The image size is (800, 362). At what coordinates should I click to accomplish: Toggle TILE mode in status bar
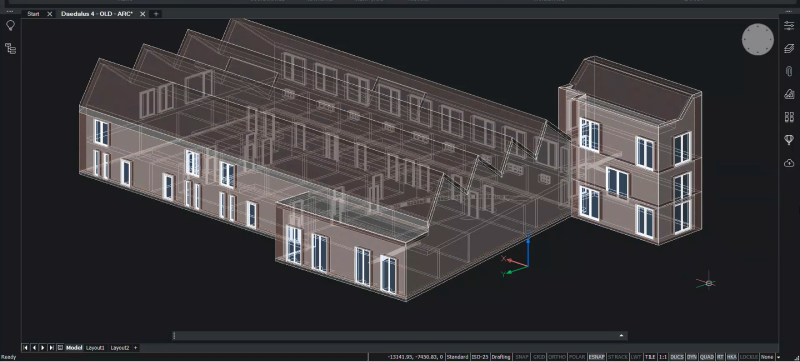tap(650, 357)
